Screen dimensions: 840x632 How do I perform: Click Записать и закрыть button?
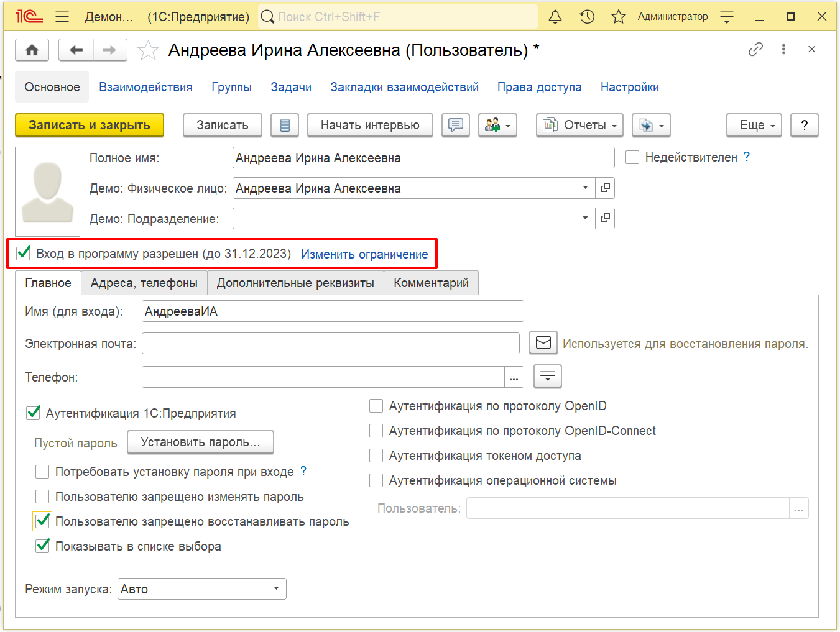pyautogui.click(x=90, y=125)
